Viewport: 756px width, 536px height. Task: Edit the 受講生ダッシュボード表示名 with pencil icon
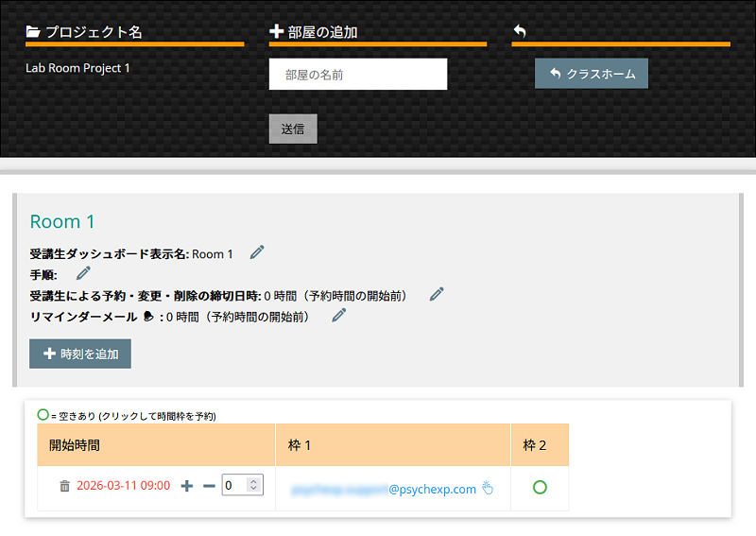[x=257, y=252]
